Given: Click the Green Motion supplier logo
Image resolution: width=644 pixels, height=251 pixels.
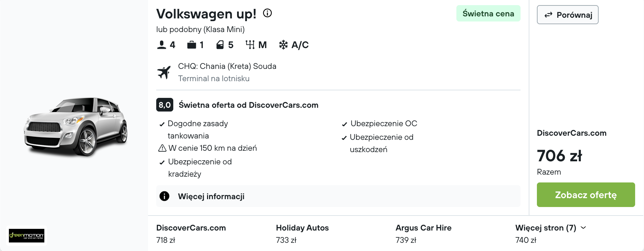Looking at the screenshot, I should coord(27,236).
